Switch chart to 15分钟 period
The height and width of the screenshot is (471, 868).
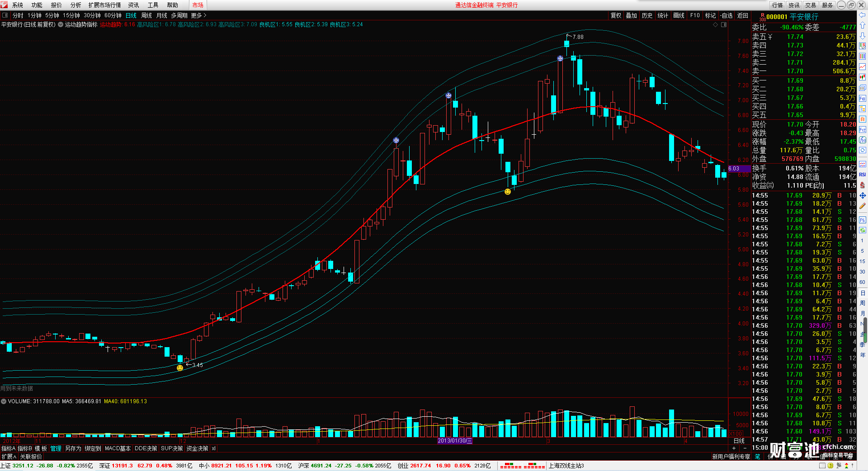[71, 15]
